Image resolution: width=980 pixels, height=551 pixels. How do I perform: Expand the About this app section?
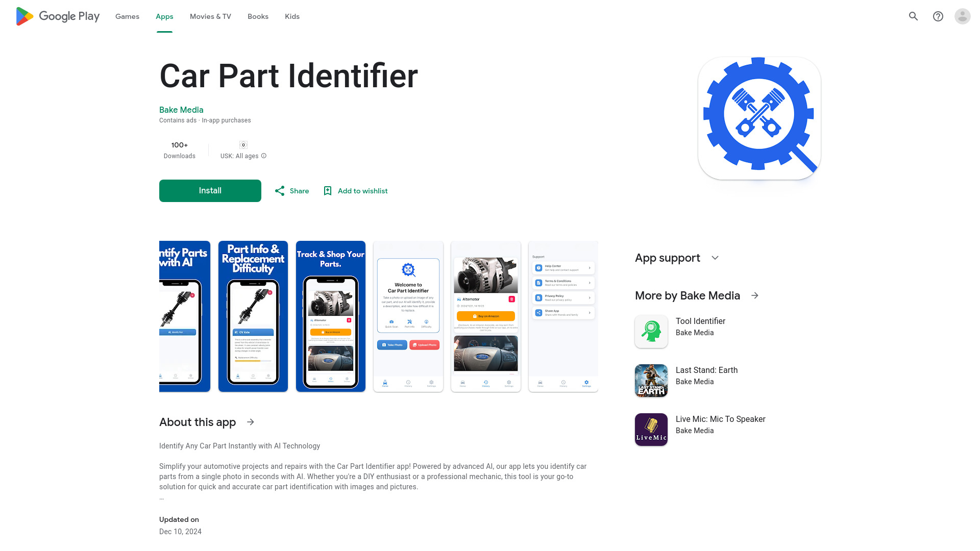(250, 422)
